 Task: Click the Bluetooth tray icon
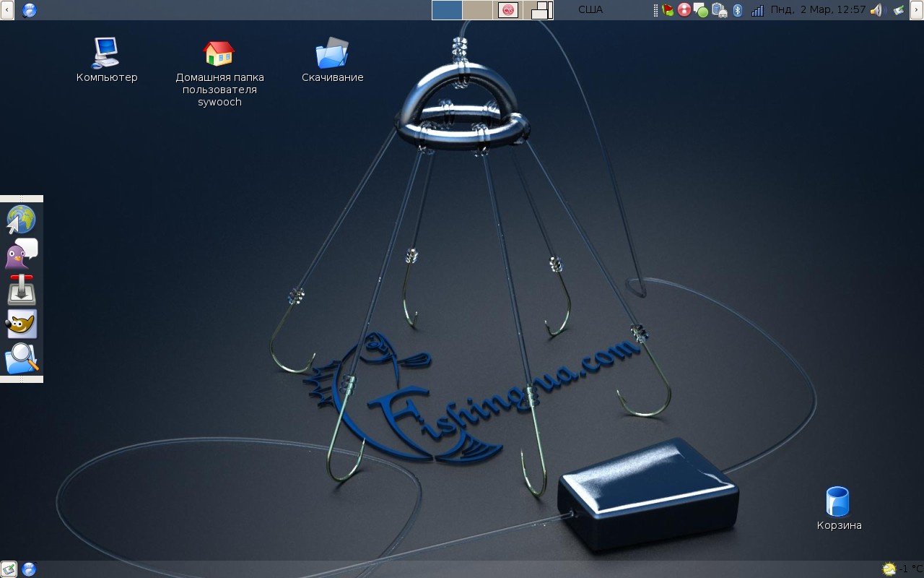pos(738,10)
